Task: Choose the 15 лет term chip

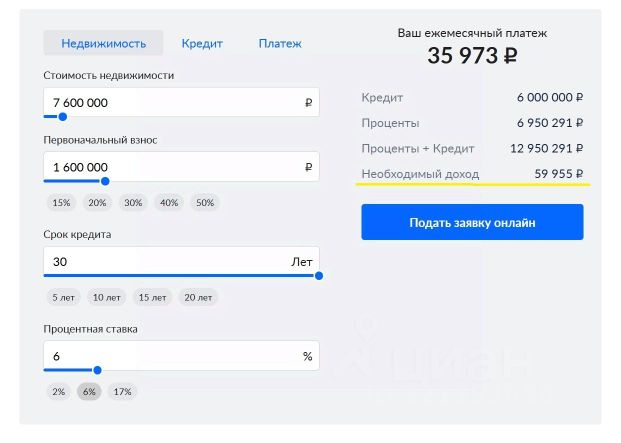Action: tap(153, 297)
